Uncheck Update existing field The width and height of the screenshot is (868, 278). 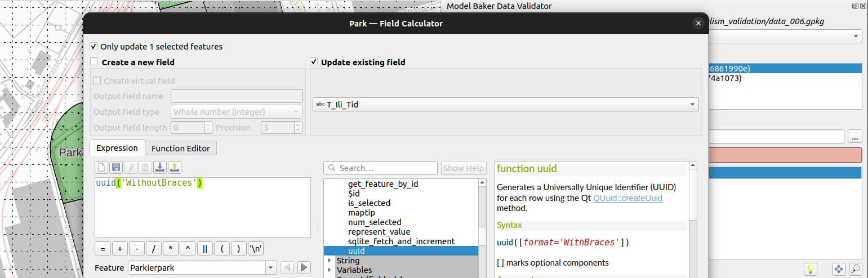[x=314, y=62]
